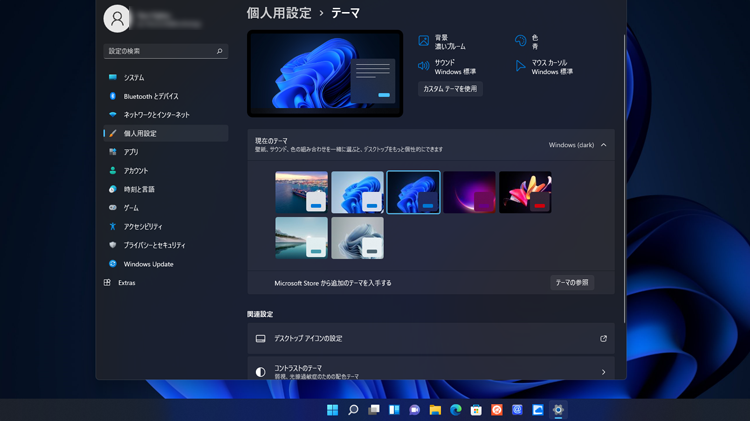Open マウス カーソル pointer setting
Image resolution: width=750 pixels, height=421 pixels.
tap(520, 66)
